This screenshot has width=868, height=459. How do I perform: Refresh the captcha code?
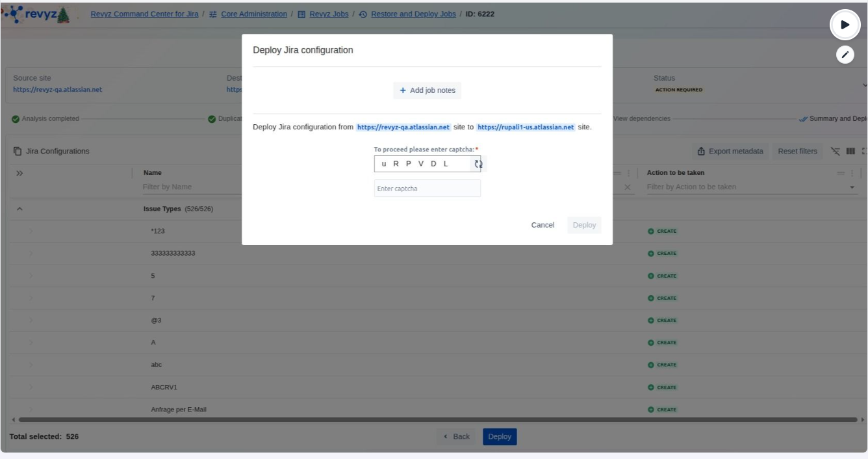click(x=478, y=164)
